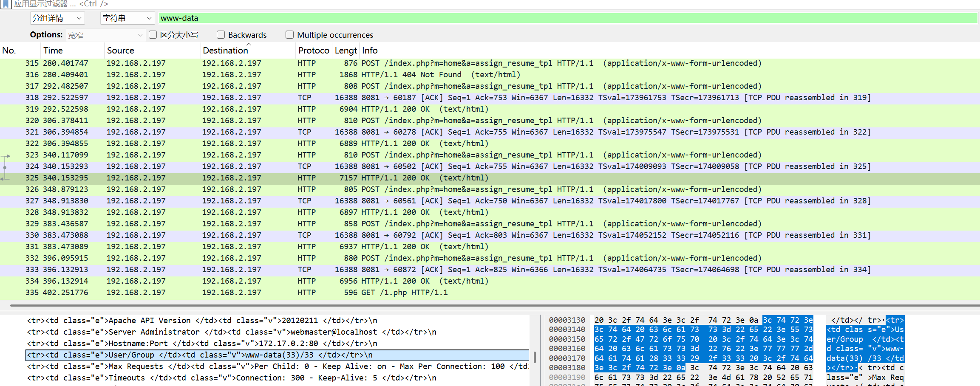Click the display filter bookmark icon
The width and height of the screenshot is (980, 386).
pos(6,4)
